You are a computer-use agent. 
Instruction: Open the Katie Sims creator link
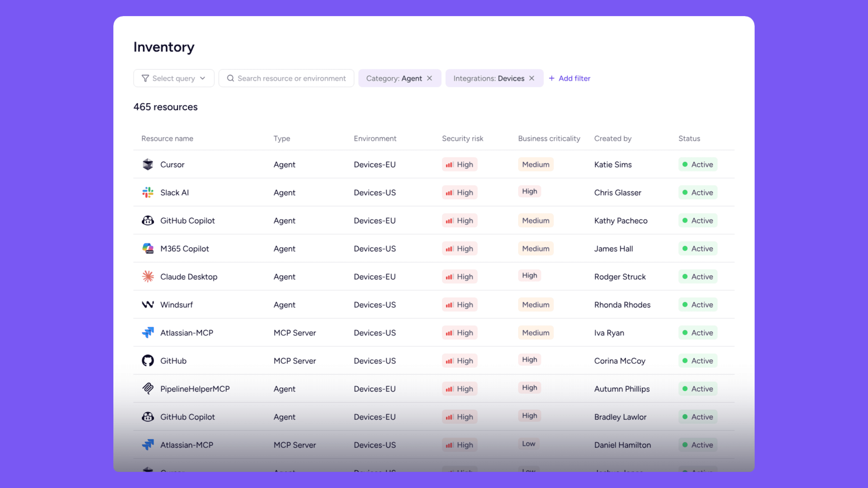[x=613, y=164]
